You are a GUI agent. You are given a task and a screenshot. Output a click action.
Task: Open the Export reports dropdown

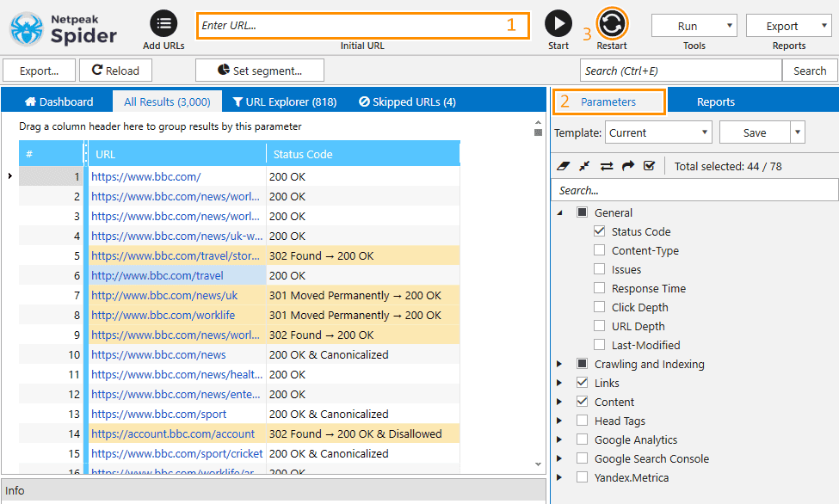[x=789, y=26]
